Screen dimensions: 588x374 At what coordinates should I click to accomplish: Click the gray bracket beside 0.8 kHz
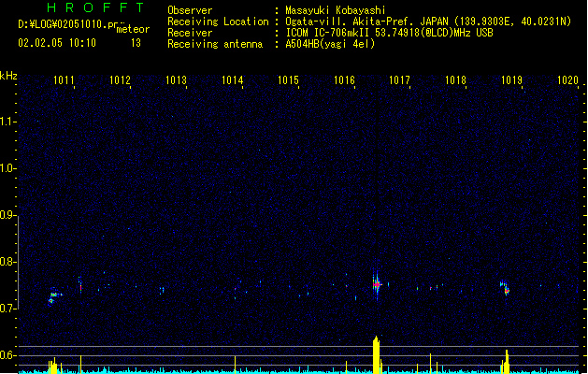pos(19,263)
